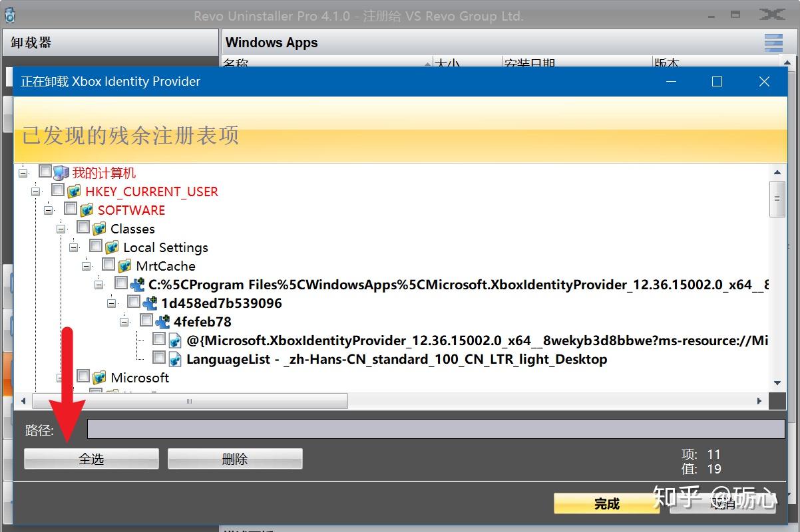This screenshot has width=800, height=532.
Task: Click the value icon of @{Microsoft.XboxIdentityProvider entry
Action: click(x=175, y=340)
